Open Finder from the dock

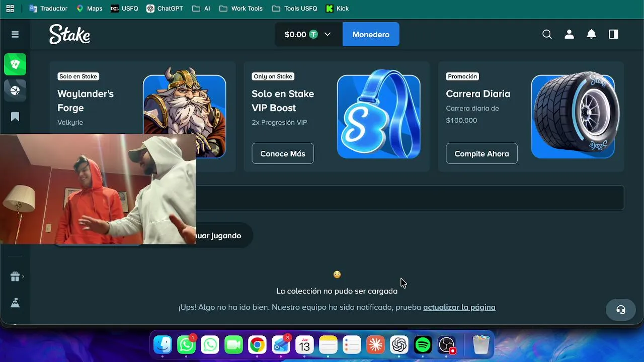[163, 345]
